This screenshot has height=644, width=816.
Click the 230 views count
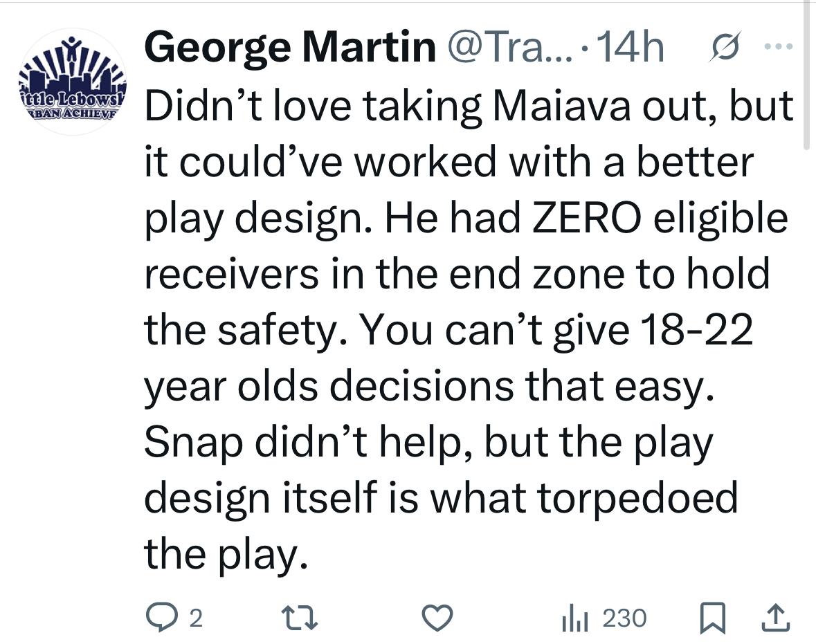pos(624,618)
